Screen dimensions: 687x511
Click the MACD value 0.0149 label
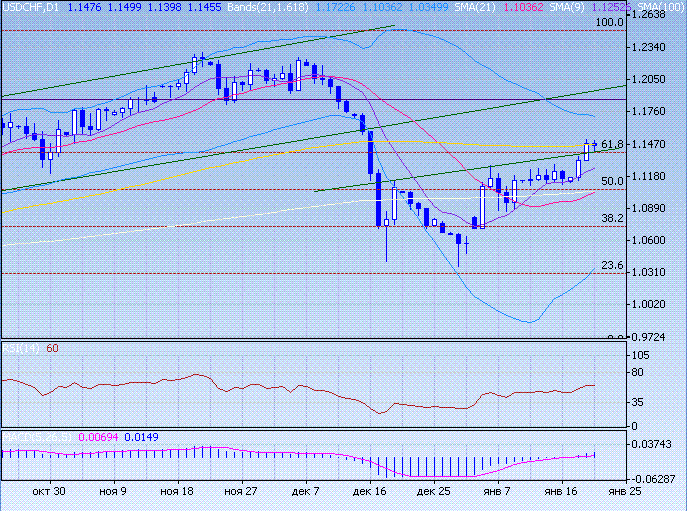(x=146, y=437)
